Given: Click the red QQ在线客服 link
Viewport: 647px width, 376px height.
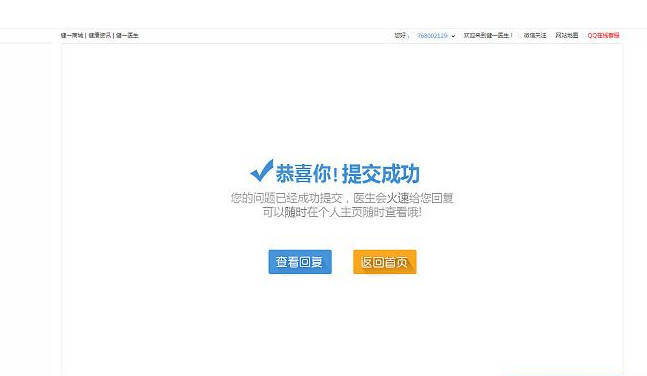Looking at the screenshot, I should coord(603,35).
